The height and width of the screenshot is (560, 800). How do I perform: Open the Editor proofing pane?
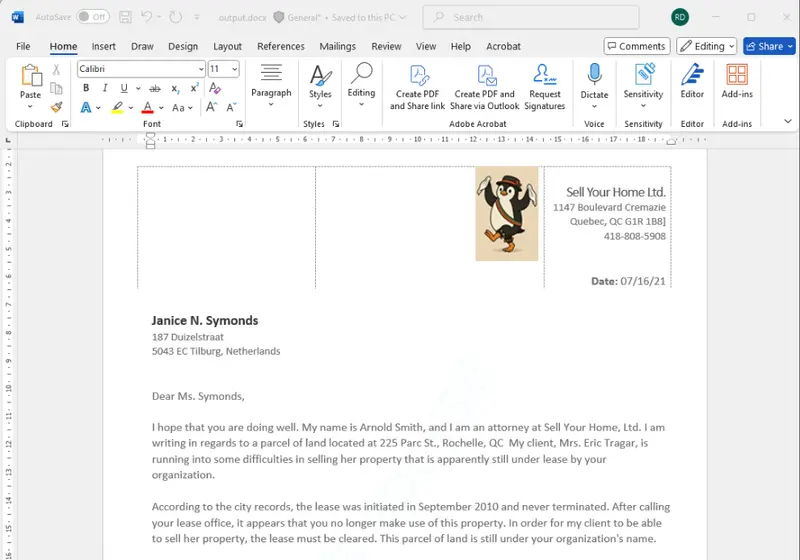click(692, 82)
